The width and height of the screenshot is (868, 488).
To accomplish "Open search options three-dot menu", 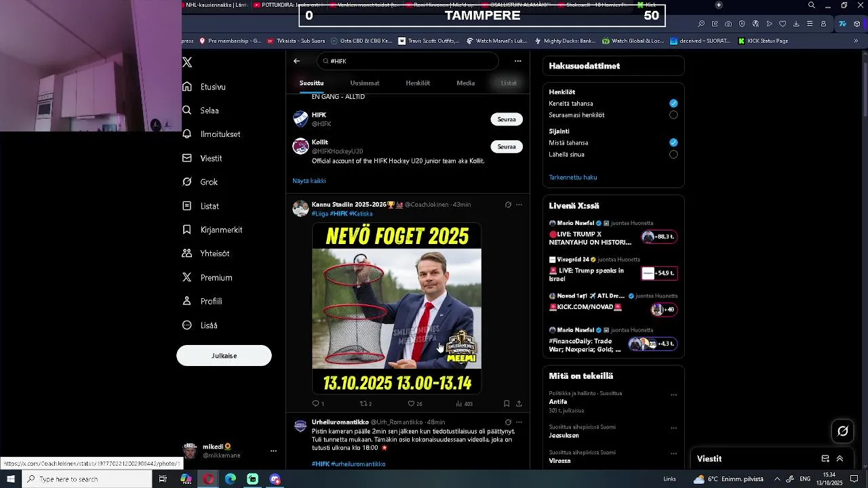I will 517,61.
